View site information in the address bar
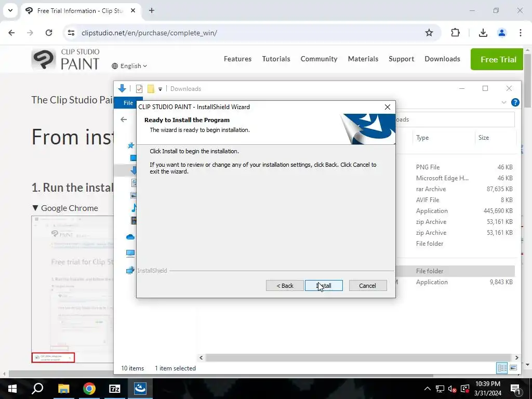532x399 pixels. click(71, 33)
